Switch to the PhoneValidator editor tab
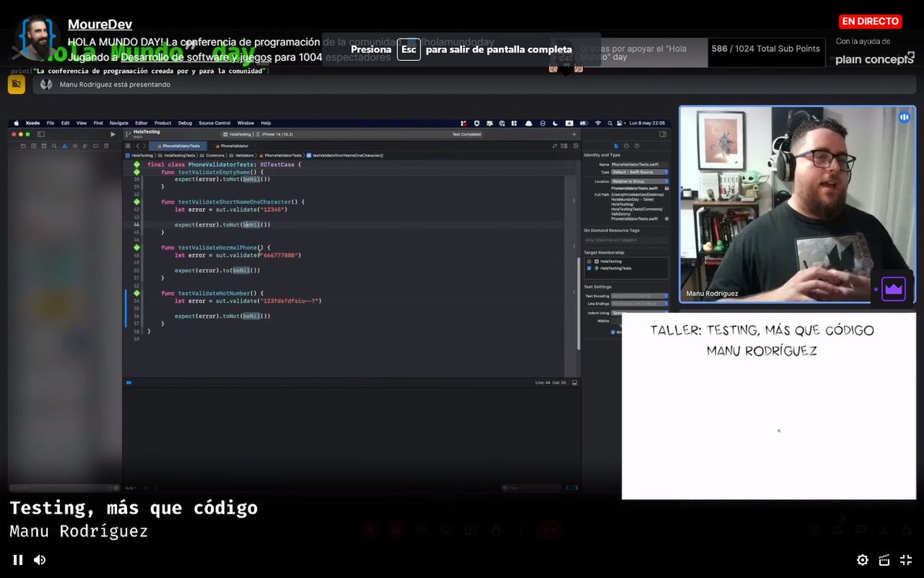This screenshot has width=924, height=578. [x=232, y=146]
